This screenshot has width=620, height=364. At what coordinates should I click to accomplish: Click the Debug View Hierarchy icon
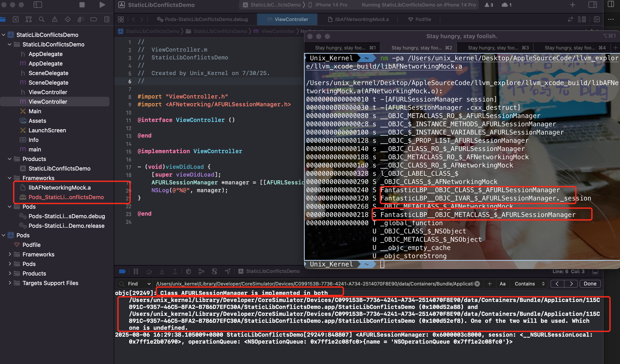[188, 271]
